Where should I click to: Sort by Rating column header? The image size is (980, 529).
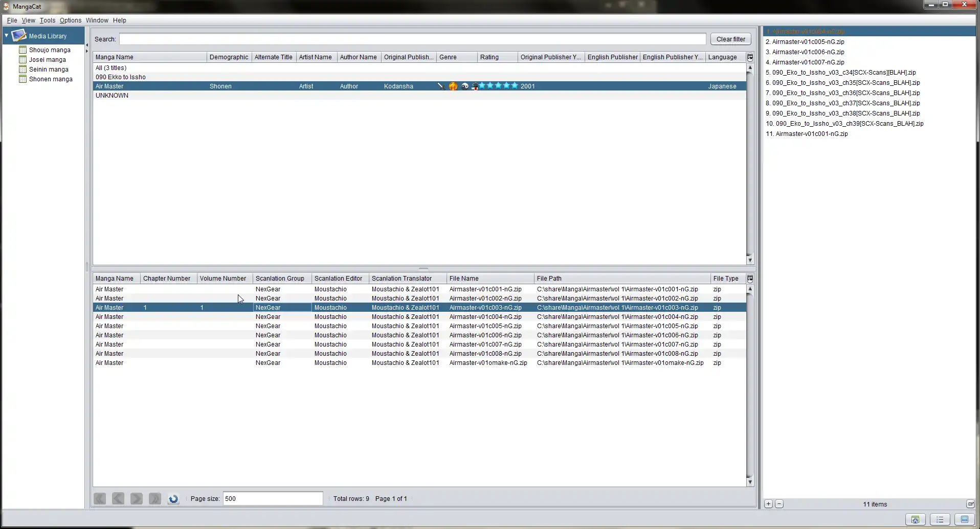coord(497,57)
